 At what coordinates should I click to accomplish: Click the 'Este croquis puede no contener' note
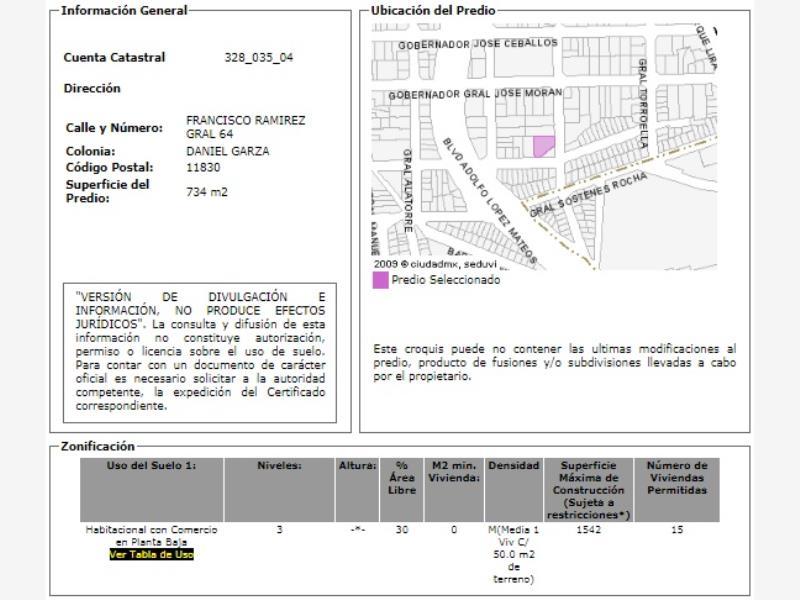pos(554,362)
